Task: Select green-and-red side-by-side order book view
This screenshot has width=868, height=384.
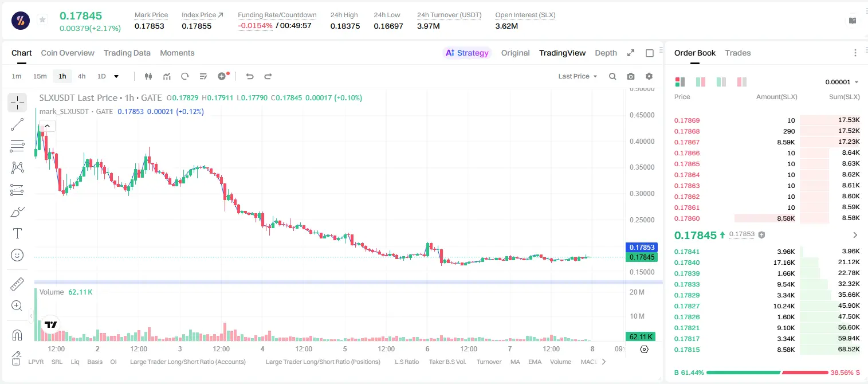Action: point(701,82)
